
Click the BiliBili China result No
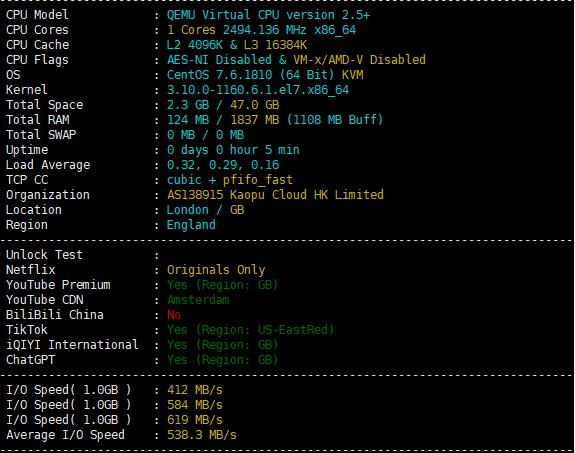174,315
